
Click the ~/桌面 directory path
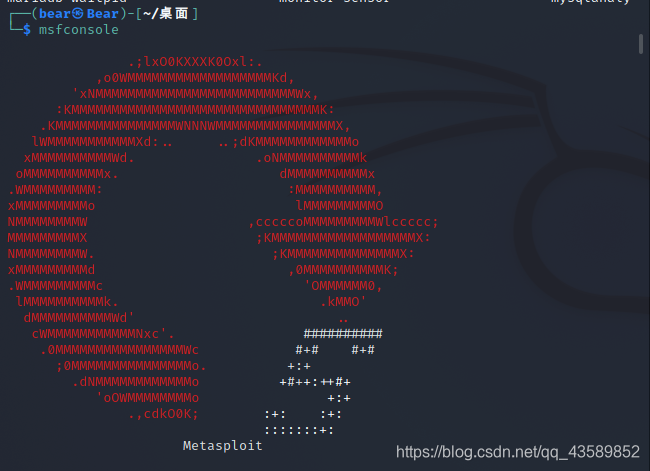point(165,14)
